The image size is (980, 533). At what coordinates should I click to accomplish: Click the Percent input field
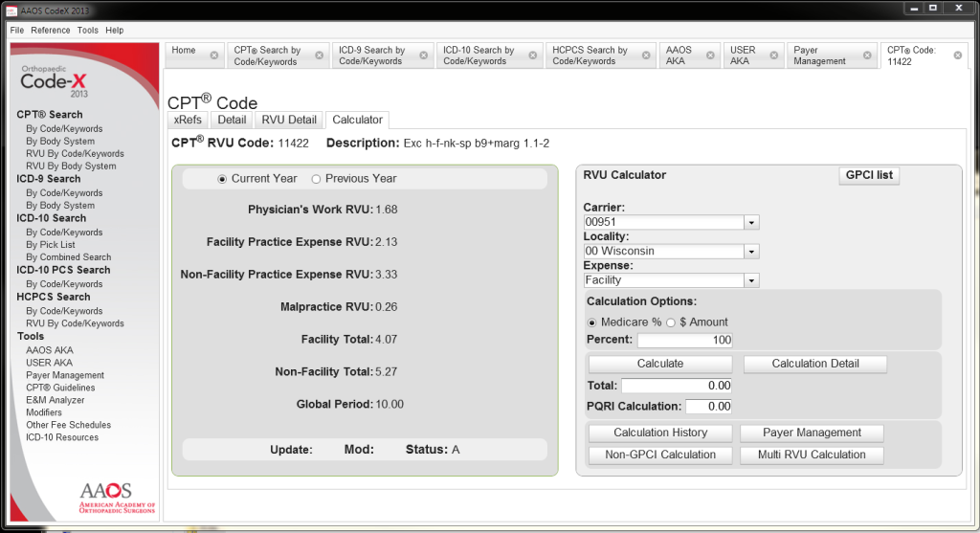click(684, 340)
